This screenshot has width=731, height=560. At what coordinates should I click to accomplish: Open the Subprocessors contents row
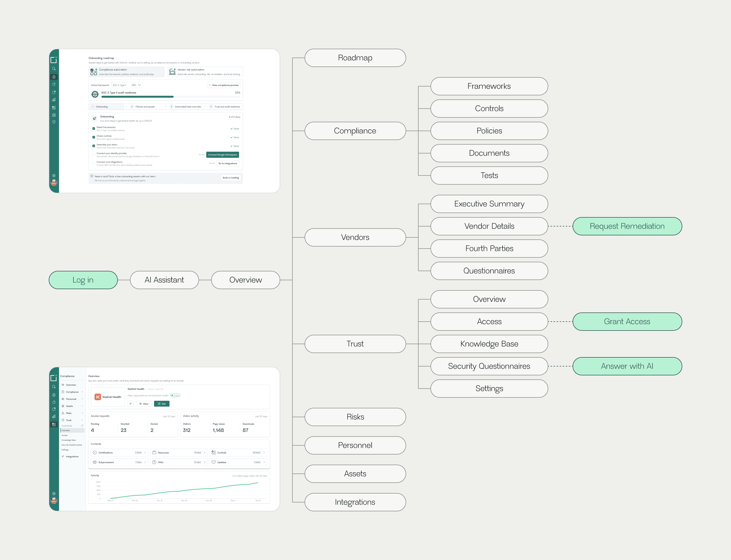(x=120, y=462)
